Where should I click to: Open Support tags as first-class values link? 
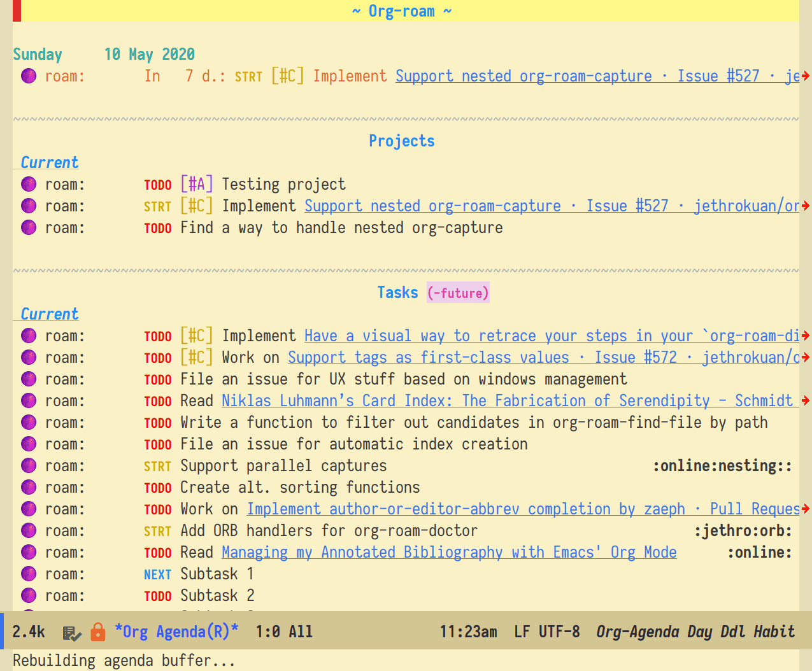[x=543, y=358]
